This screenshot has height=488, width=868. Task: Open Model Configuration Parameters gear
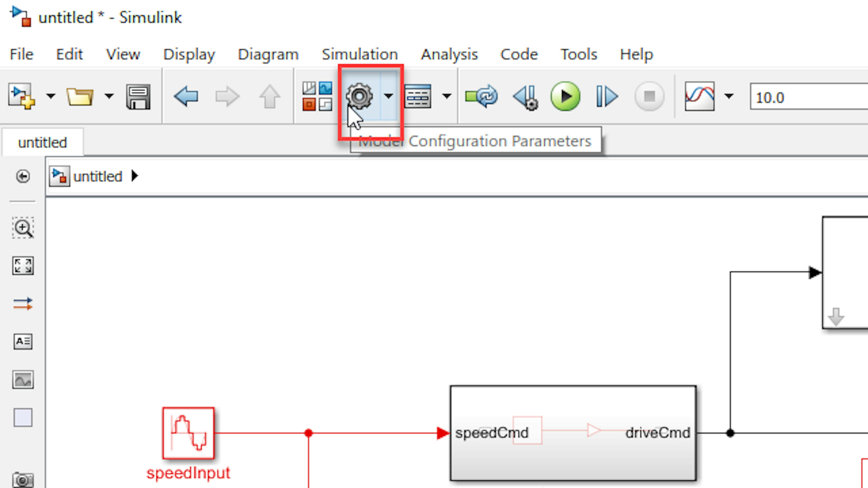coord(359,96)
